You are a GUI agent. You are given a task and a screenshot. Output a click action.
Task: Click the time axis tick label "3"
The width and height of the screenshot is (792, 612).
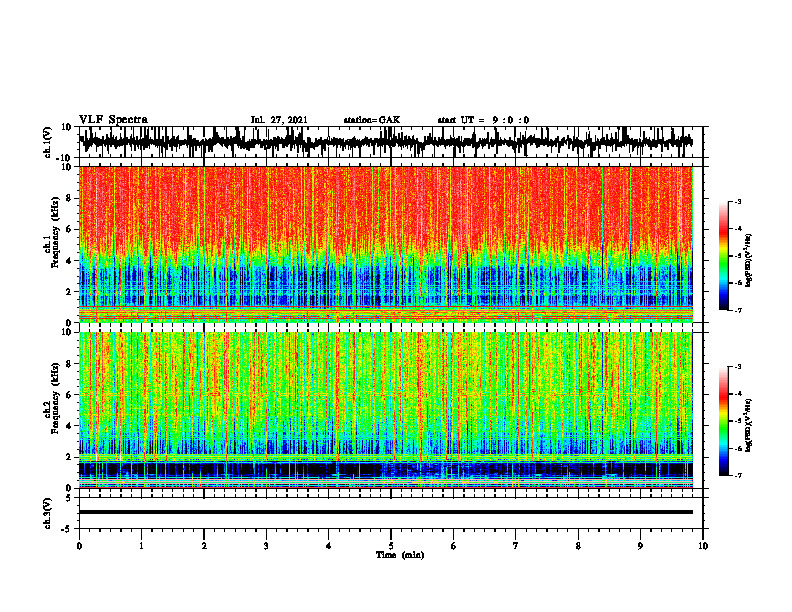[266, 546]
